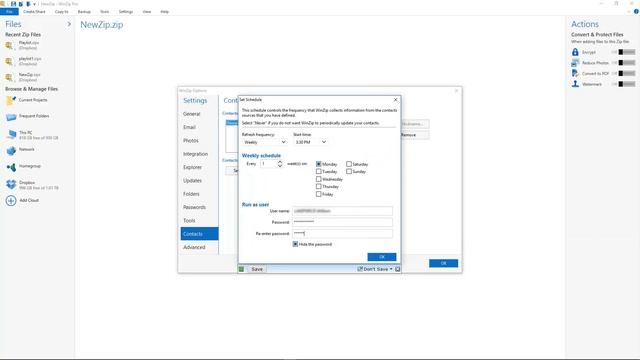Open the Copy to ribbon tab
The height and width of the screenshot is (360, 640).
point(62,12)
